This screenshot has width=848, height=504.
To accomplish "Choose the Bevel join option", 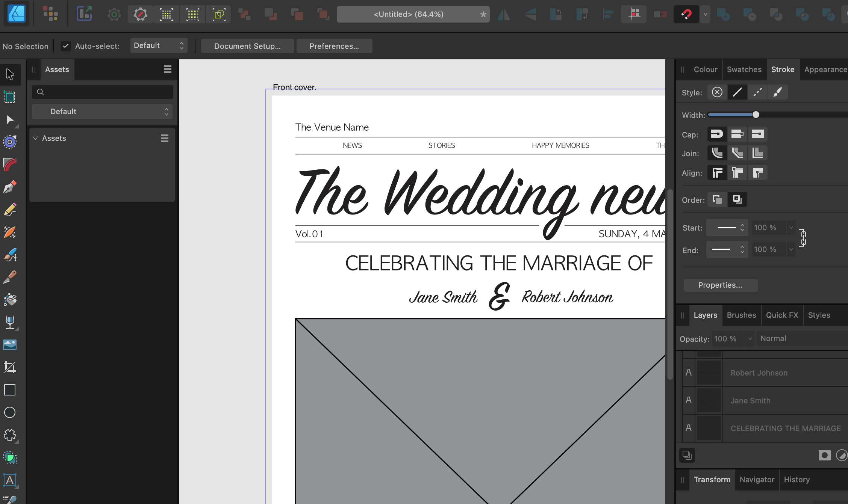I will coord(737,153).
